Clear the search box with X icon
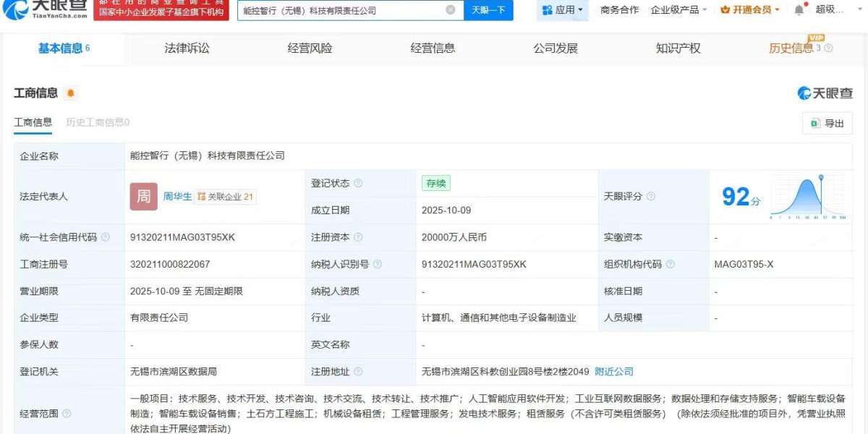 pos(451,10)
